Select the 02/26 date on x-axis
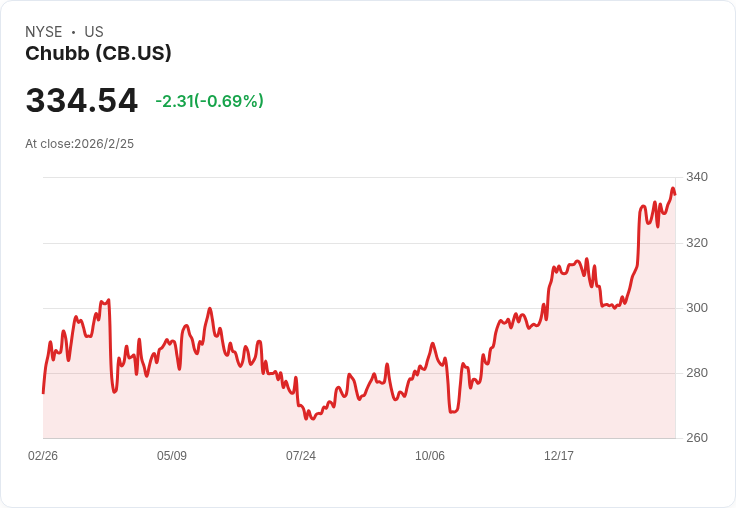The height and width of the screenshot is (508, 736). (x=43, y=456)
